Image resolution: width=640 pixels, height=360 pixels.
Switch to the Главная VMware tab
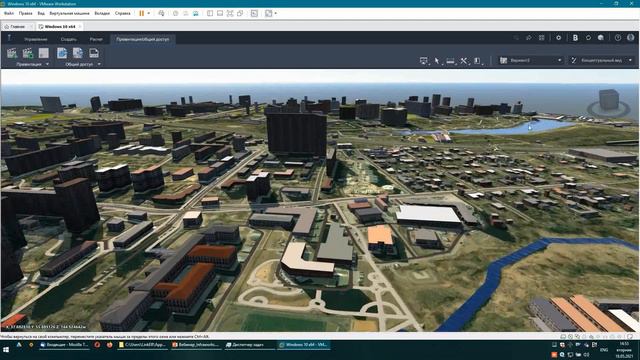coord(18,27)
